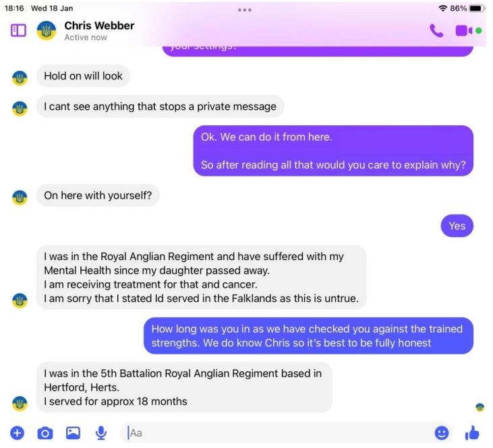Toggle the sidebar panel icon

coord(18,30)
